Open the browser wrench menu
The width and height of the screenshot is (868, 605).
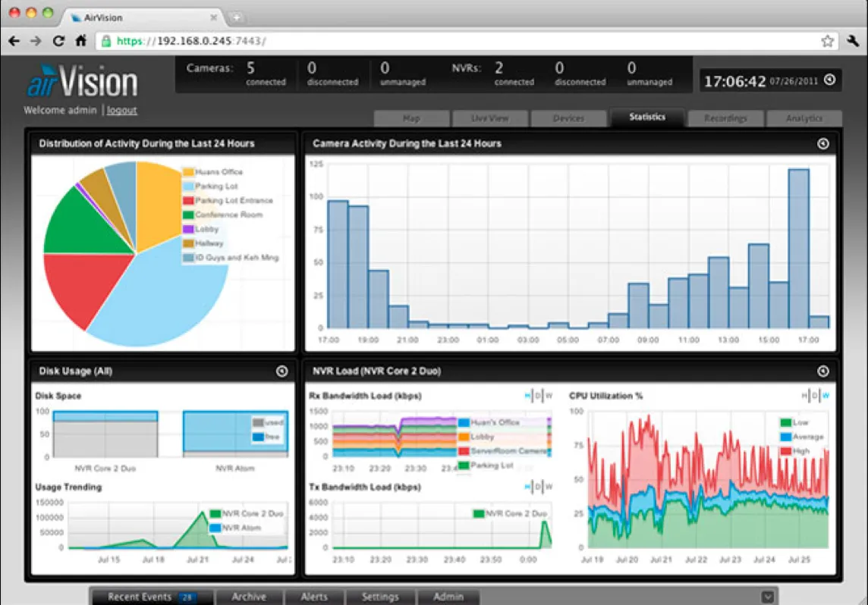(x=852, y=41)
